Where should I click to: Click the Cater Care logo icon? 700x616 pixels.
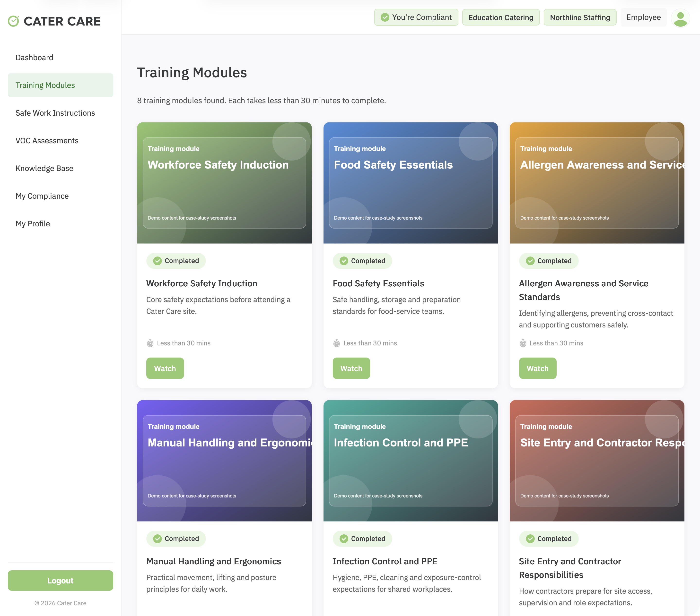(x=13, y=21)
